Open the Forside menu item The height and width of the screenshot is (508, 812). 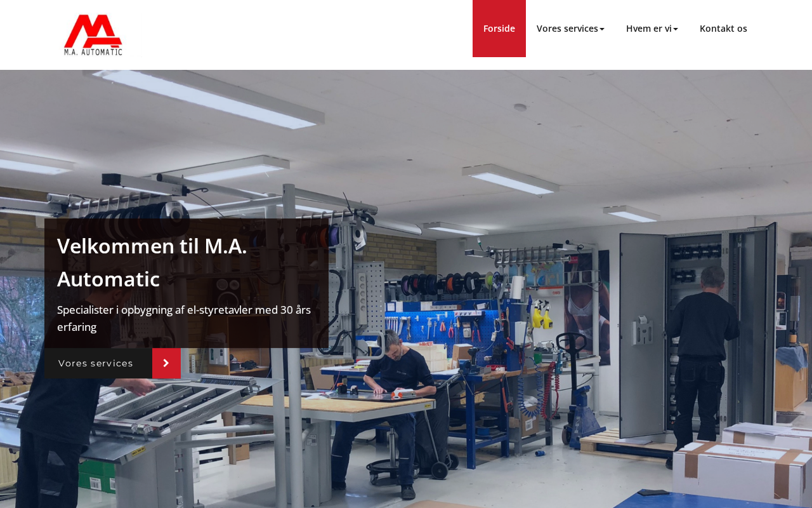coord(499,29)
